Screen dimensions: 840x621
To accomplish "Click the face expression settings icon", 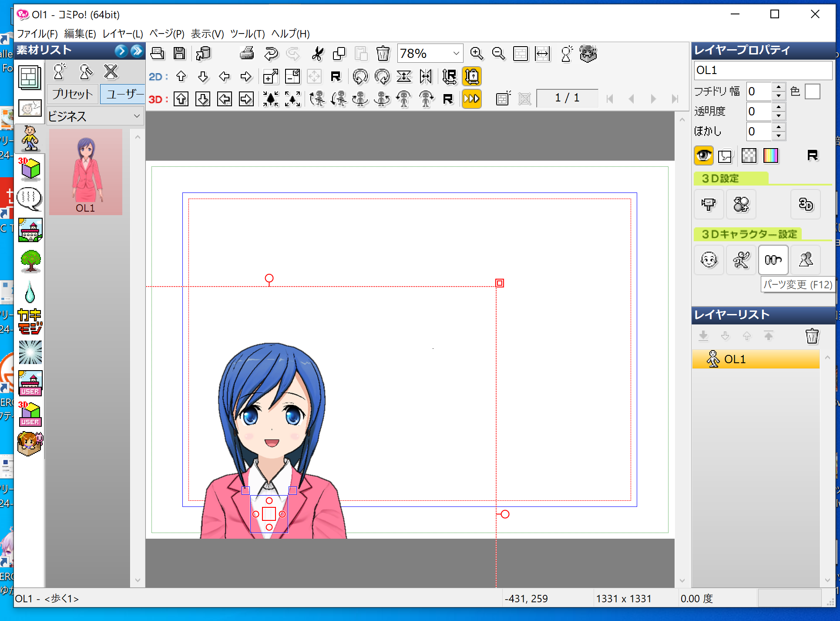I will coord(709,260).
